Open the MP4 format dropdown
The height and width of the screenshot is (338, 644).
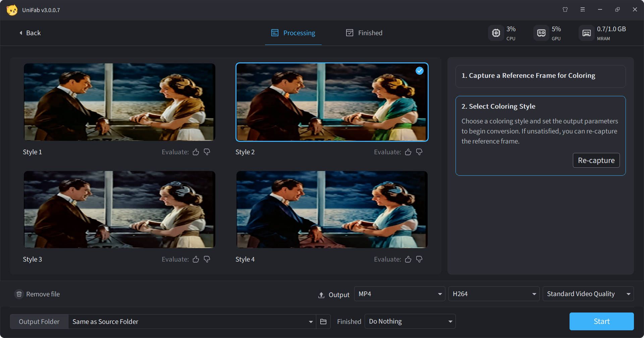click(x=399, y=294)
